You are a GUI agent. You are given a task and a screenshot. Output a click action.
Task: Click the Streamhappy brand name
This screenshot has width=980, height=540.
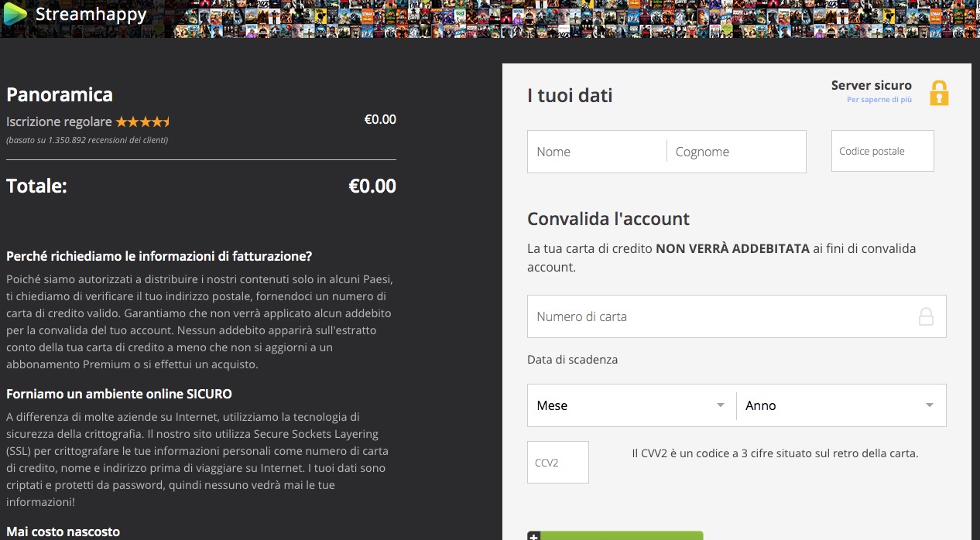tap(91, 14)
